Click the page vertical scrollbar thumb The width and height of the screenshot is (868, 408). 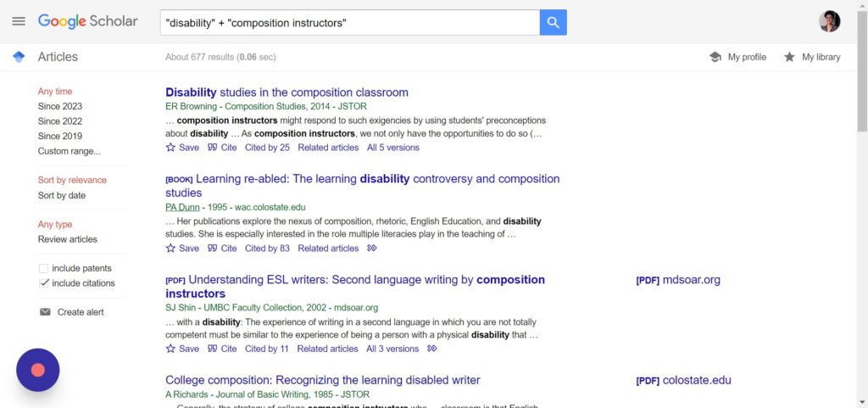coord(862,71)
